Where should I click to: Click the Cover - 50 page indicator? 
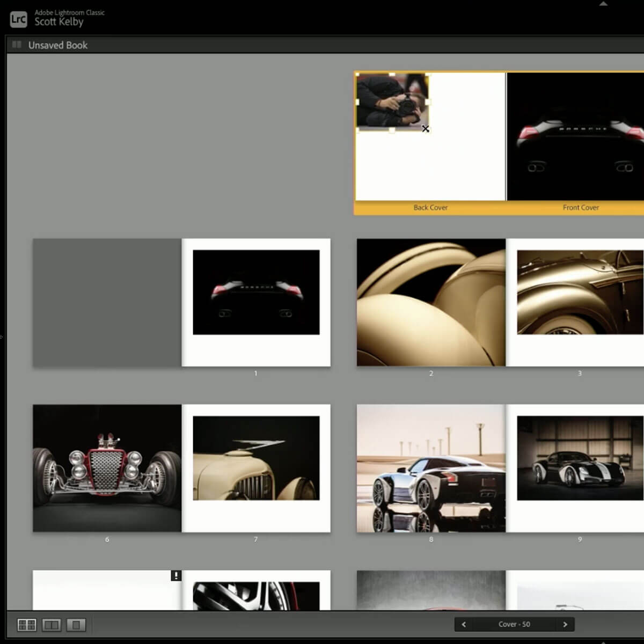coord(514,624)
